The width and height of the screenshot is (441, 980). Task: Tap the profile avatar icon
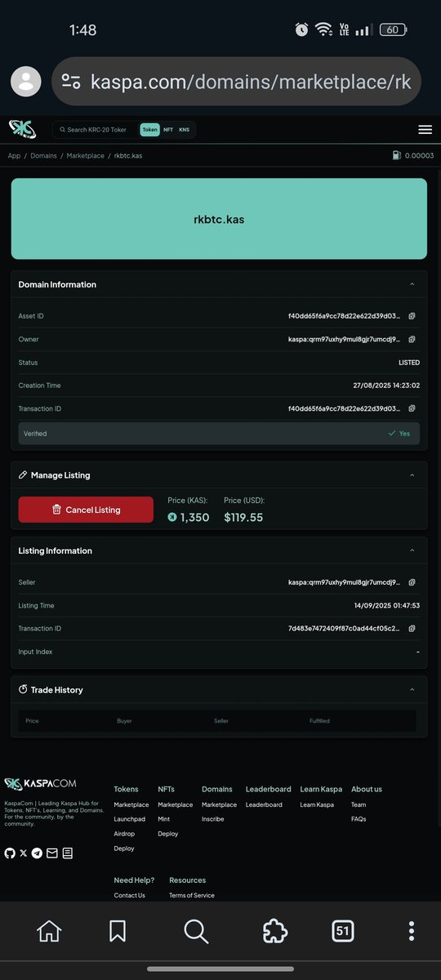point(26,82)
